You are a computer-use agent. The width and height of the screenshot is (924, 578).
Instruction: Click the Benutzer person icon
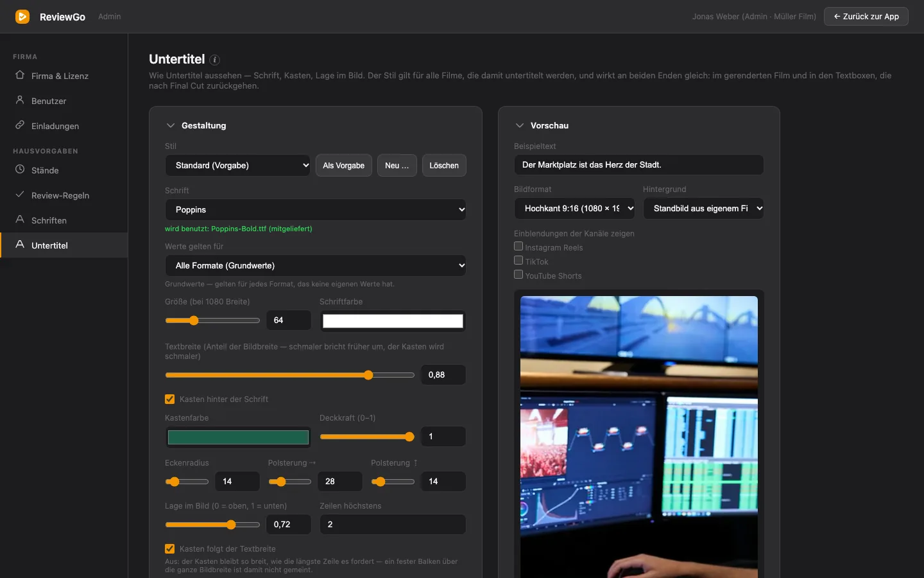pos(20,100)
